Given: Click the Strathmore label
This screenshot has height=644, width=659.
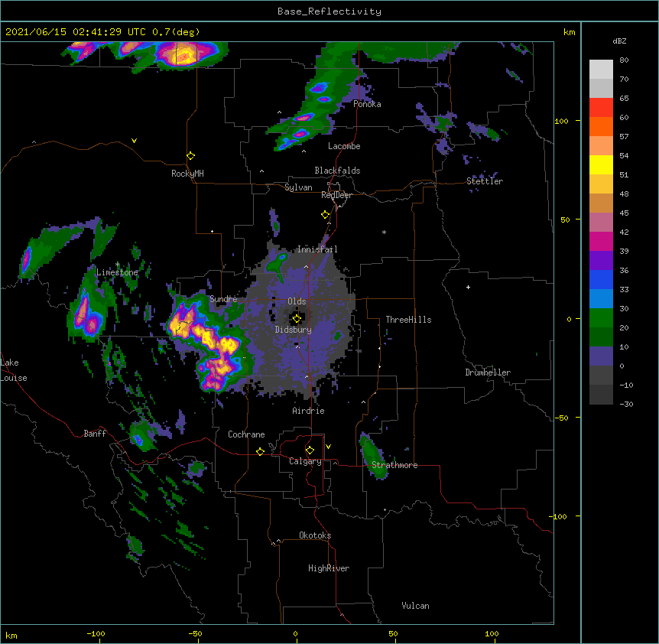Looking at the screenshot, I should (x=394, y=465).
